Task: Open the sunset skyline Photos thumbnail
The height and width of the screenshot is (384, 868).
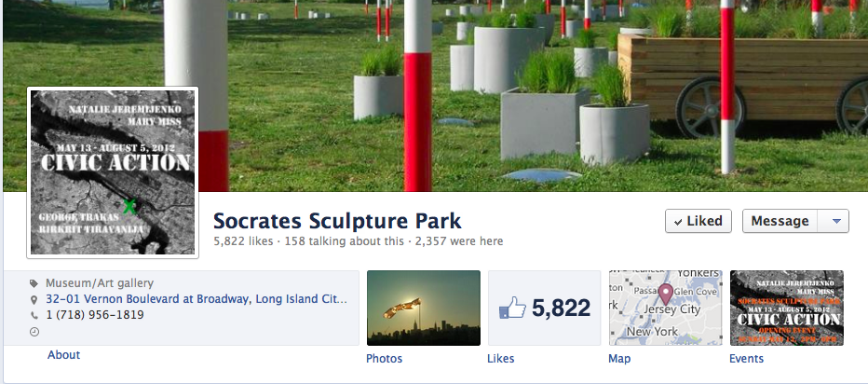Action: [424, 308]
